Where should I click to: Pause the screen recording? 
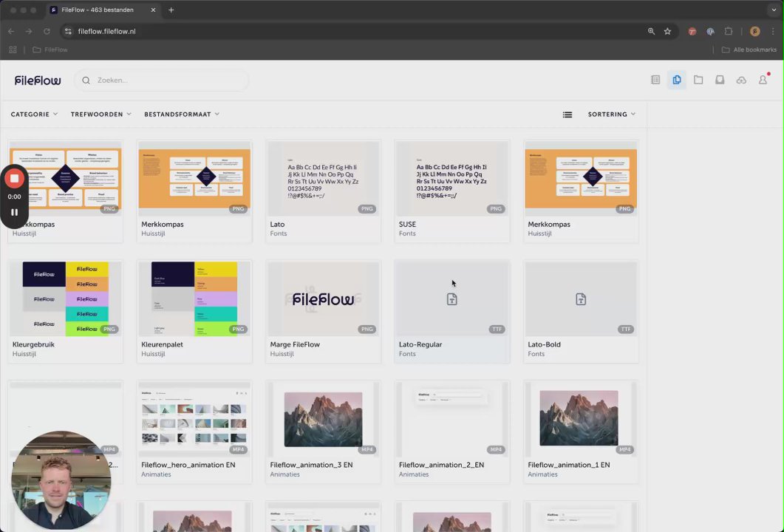click(x=15, y=212)
